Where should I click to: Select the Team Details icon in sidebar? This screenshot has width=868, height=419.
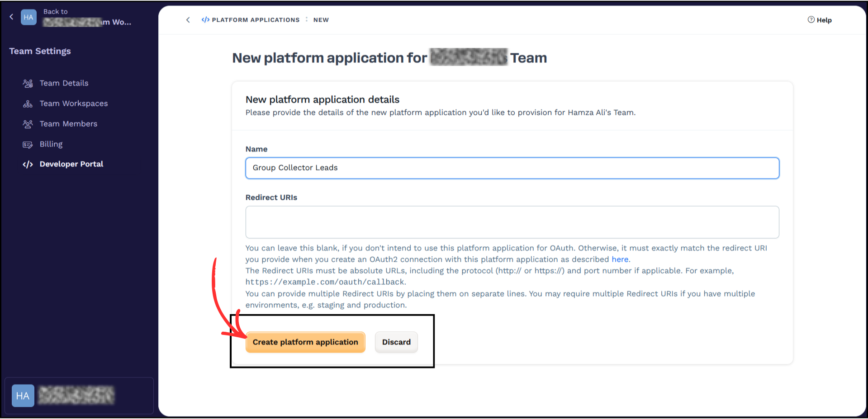[28, 83]
